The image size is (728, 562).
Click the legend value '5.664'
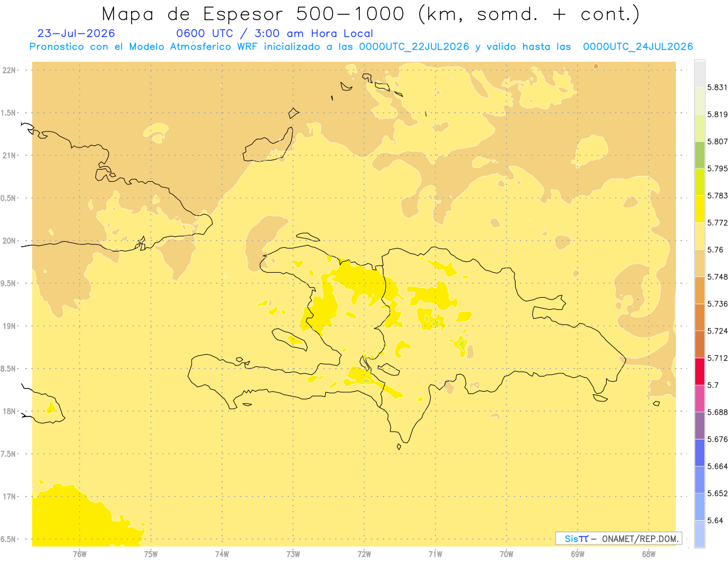[x=716, y=466]
